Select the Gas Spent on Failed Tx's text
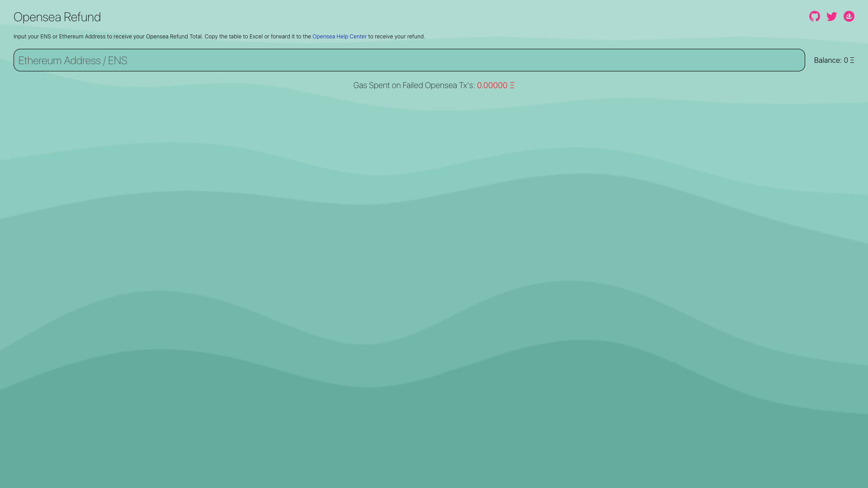 [414, 85]
